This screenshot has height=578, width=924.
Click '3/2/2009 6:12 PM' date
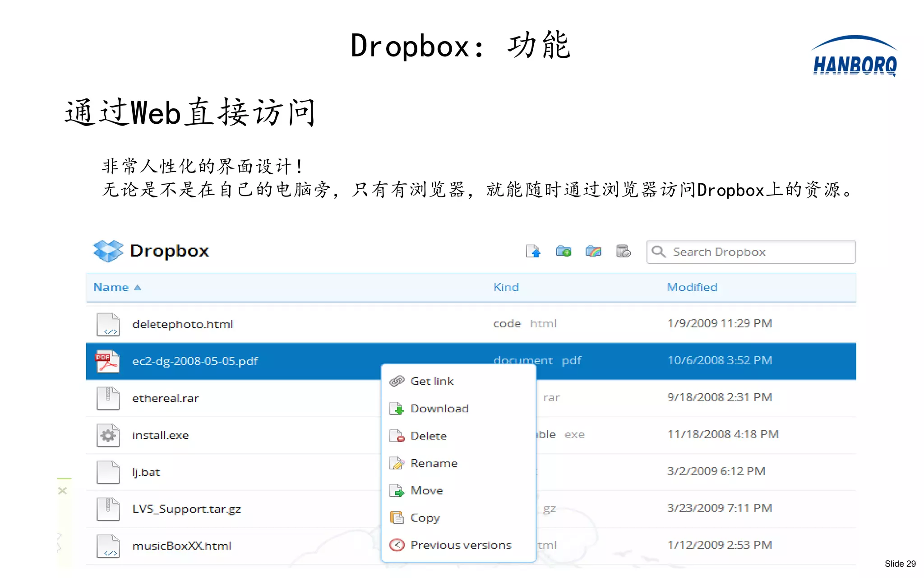pyautogui.click(x=716, y=471)
